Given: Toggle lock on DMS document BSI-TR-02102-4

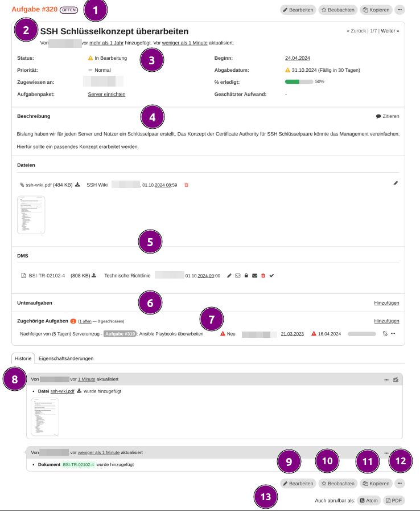Looking at the screenshot, I should pyautogui.click(x=246, y=276).
